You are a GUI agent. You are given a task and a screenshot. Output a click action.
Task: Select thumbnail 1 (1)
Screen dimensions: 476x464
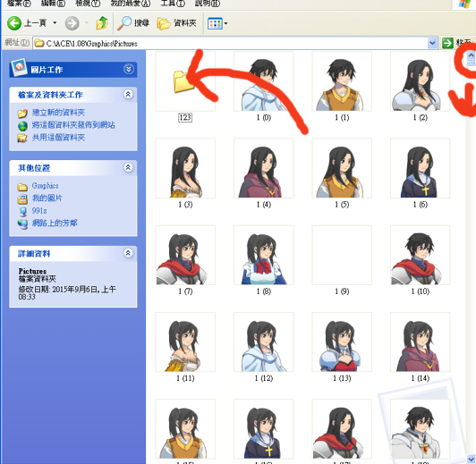(x=342, y=81)
